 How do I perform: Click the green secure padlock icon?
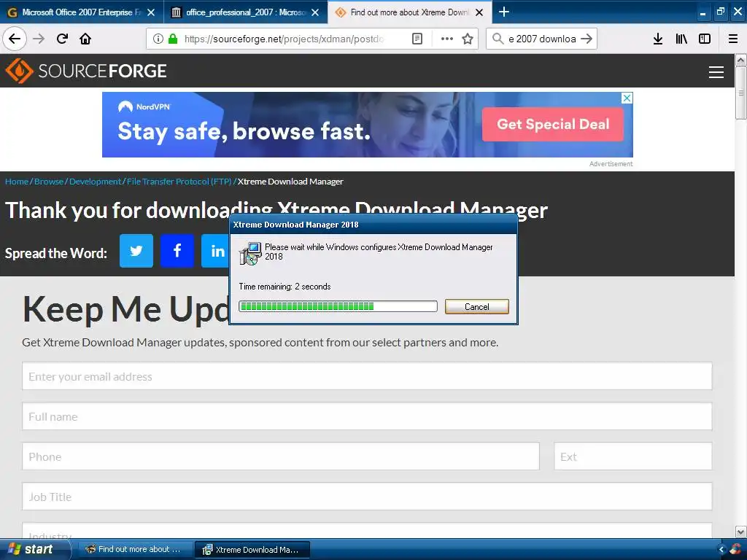(x=173, y=39)
